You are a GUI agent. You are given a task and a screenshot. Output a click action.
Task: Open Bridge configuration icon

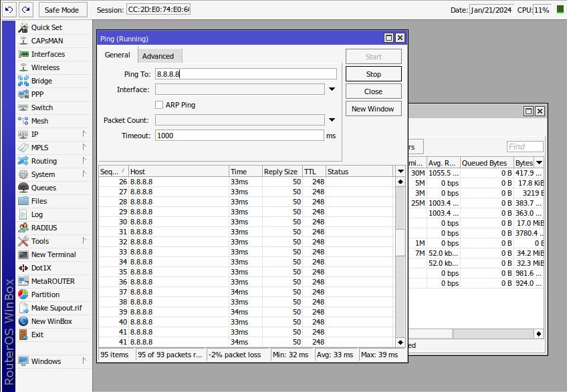(x=23, y=81)
